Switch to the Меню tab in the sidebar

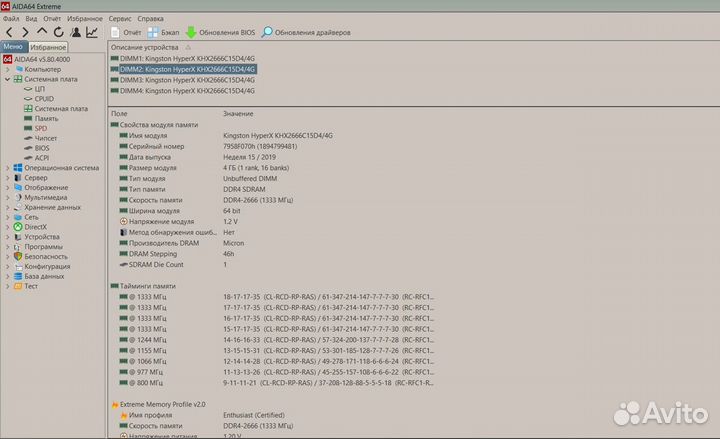13,46
